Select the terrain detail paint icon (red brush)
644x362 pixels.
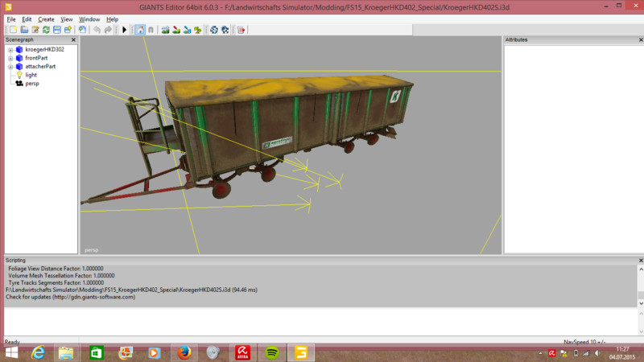click(176, 30)
